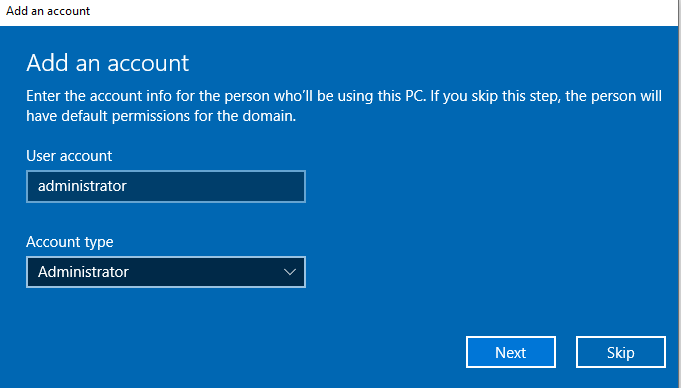Expand the chevron arrow beside Administrator
The height and width of the screenshot is (388, 681).
[290, 272]
